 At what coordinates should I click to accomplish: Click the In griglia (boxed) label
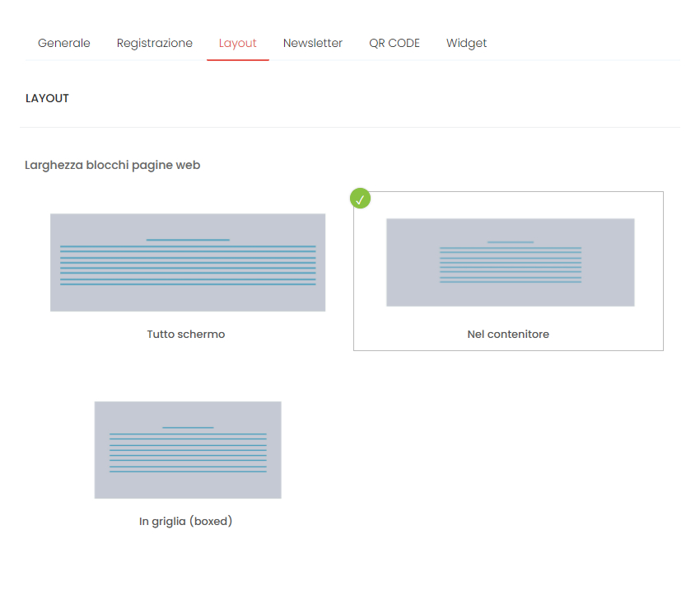coord(186,522)
